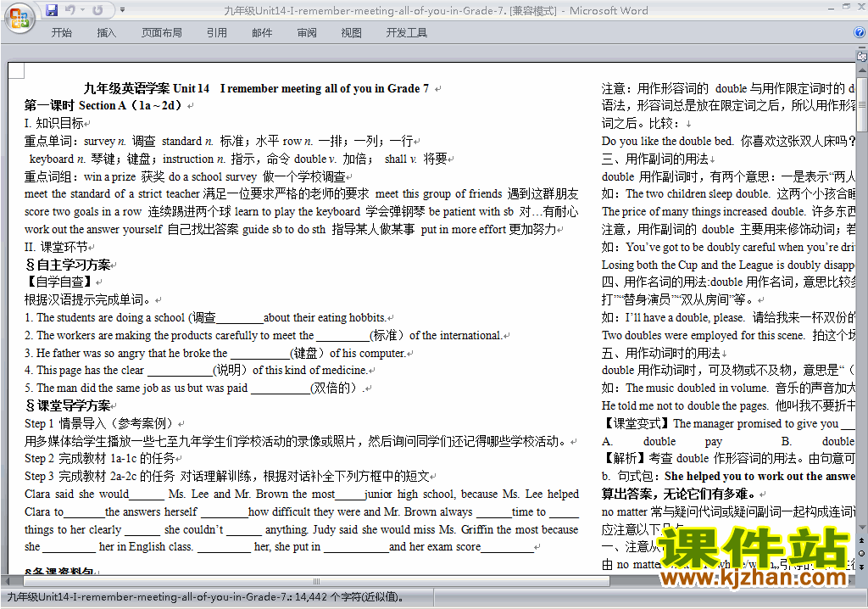Switch to the 开始 ribbon tab
The width and height of the screenshot is (868, 609).
(x=61, y=33)
